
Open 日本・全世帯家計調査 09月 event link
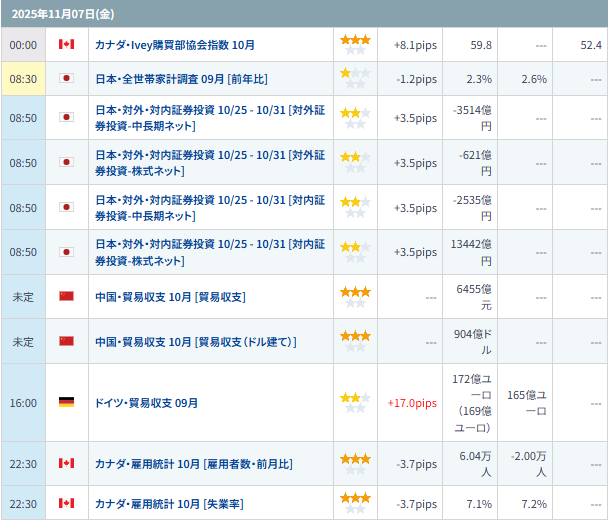coord(181,79)
